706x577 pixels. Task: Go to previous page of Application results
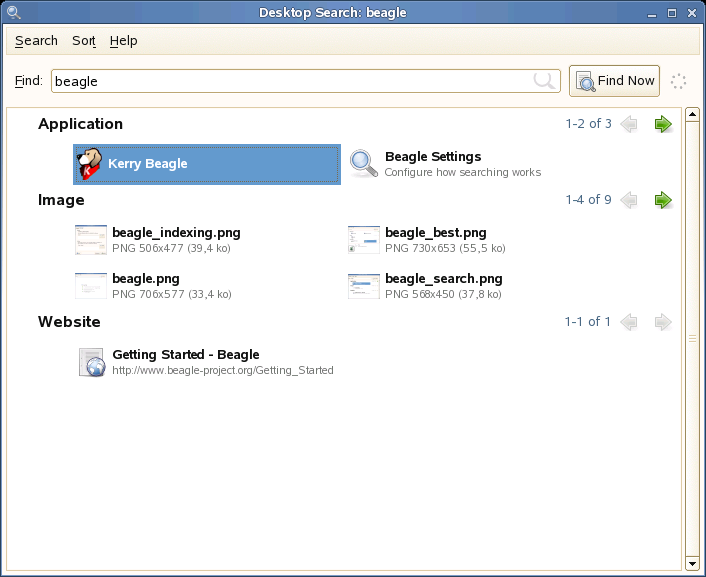[629, 124]
